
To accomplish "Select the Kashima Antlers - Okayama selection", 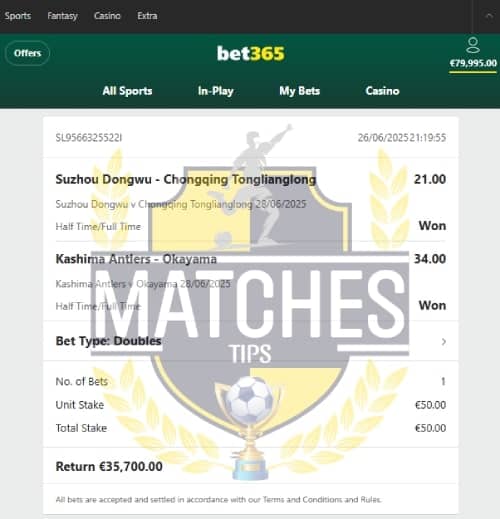I will (x=136, y=259).
